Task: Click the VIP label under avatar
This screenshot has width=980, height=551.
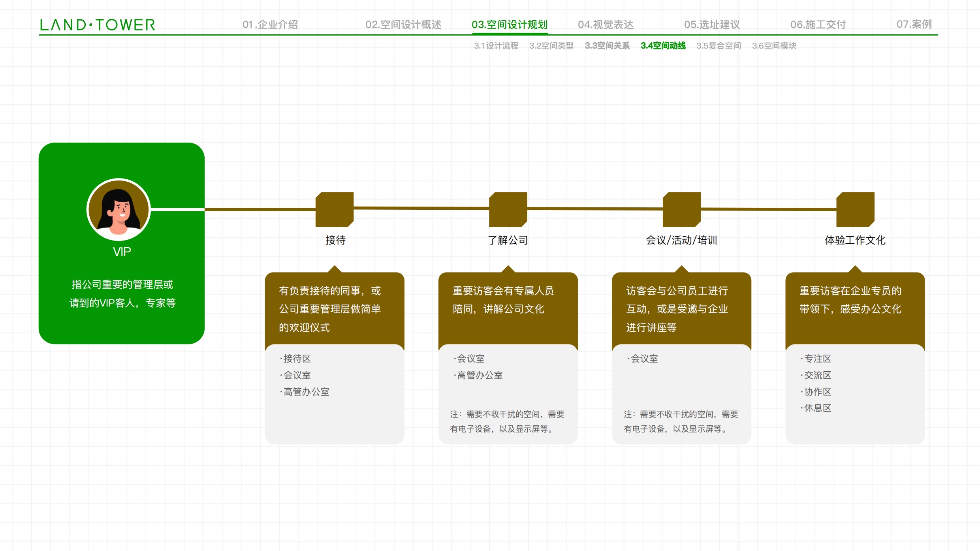Action: point(122,252)
